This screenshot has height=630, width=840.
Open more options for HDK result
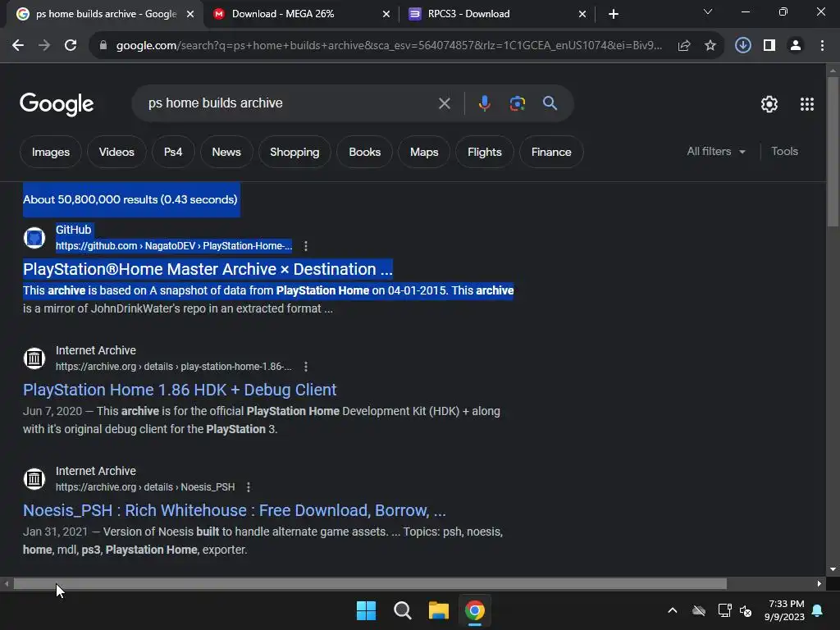(305, 367)
